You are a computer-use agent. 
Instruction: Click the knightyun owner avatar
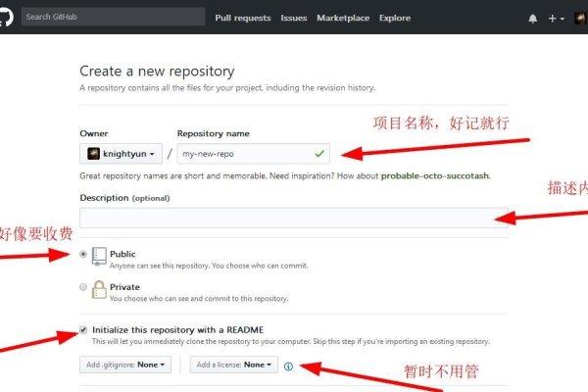click(x=93, y=154)
